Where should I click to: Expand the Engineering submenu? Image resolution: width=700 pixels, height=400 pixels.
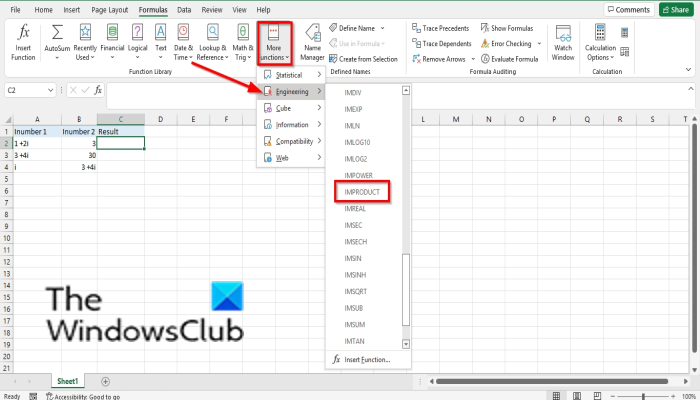click(291, 92)
